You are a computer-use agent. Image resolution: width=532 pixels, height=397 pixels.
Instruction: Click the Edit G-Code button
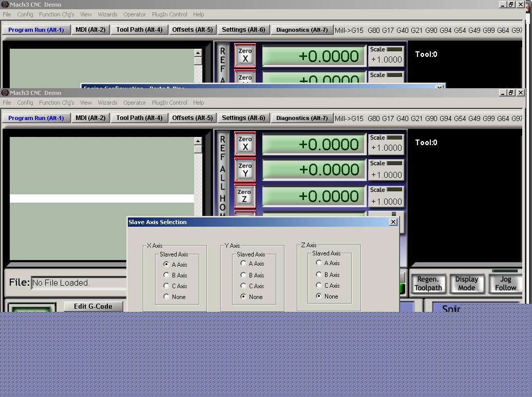pyautogui.click(x=93, y=306)
